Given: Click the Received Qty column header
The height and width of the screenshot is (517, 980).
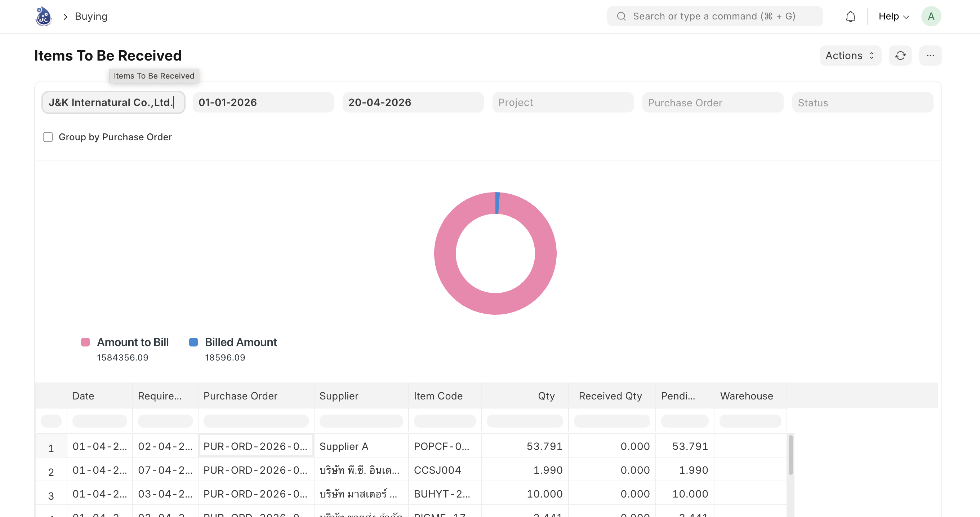Looking at the screenshot, I should (612, 396).
